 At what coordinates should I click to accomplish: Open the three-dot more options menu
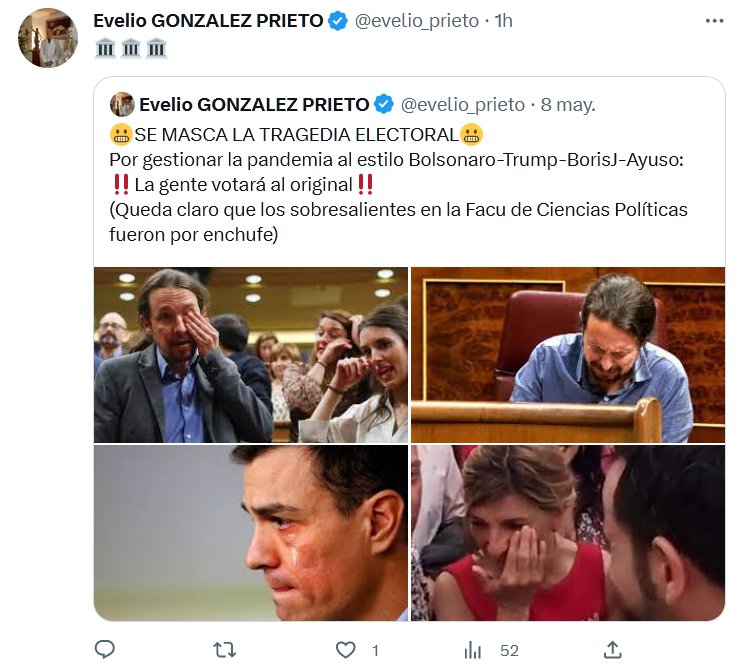coord(714,20)
